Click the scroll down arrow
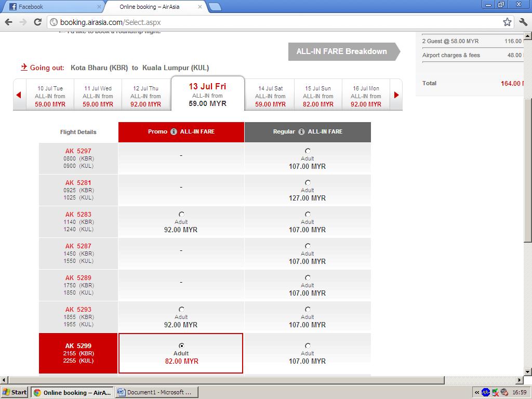Image resolution: width=532 pixels, height=399 pixels. (528, 372)
